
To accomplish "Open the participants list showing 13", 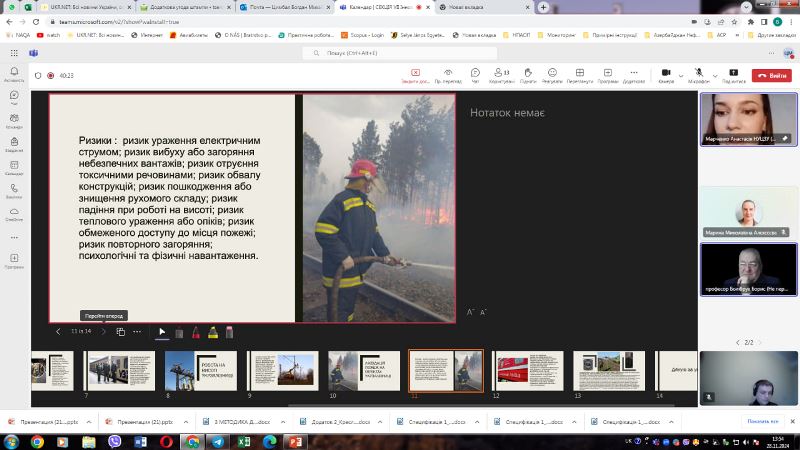I will click(x=502, y=76).
